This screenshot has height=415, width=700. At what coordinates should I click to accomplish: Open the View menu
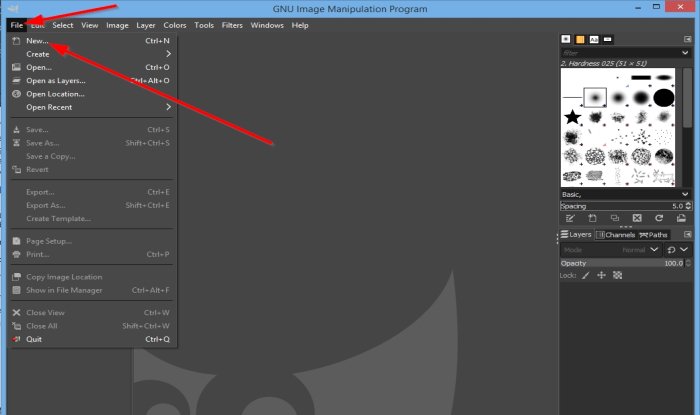coord(90,25)
